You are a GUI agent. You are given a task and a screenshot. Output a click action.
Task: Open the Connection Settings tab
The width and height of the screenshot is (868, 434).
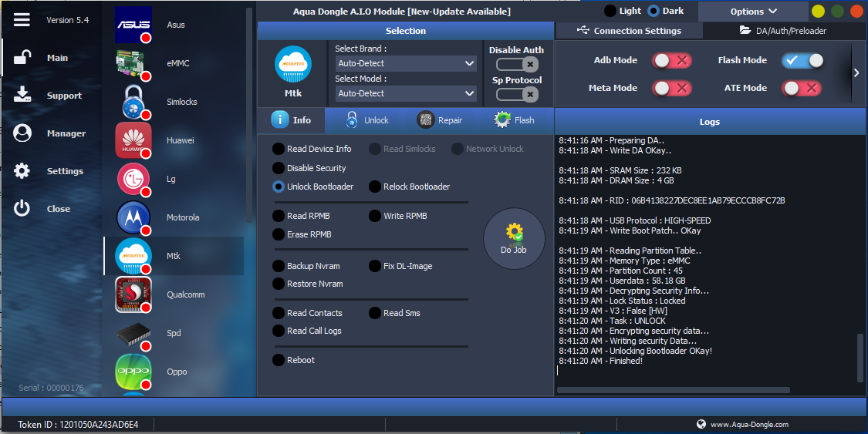click(629, 30)
